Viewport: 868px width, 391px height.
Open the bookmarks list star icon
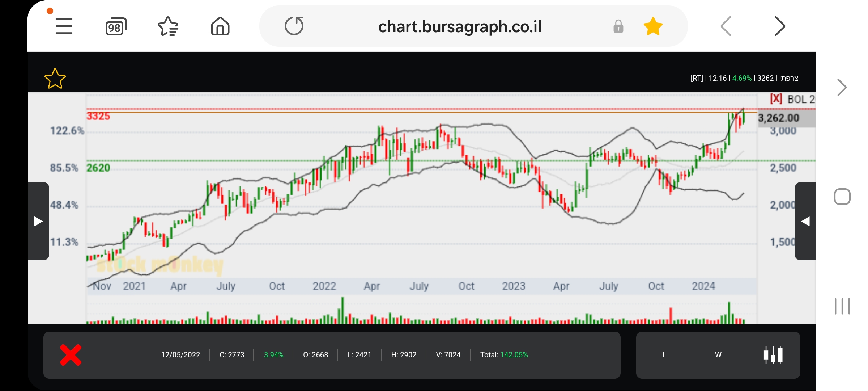[x=168, y=26]
